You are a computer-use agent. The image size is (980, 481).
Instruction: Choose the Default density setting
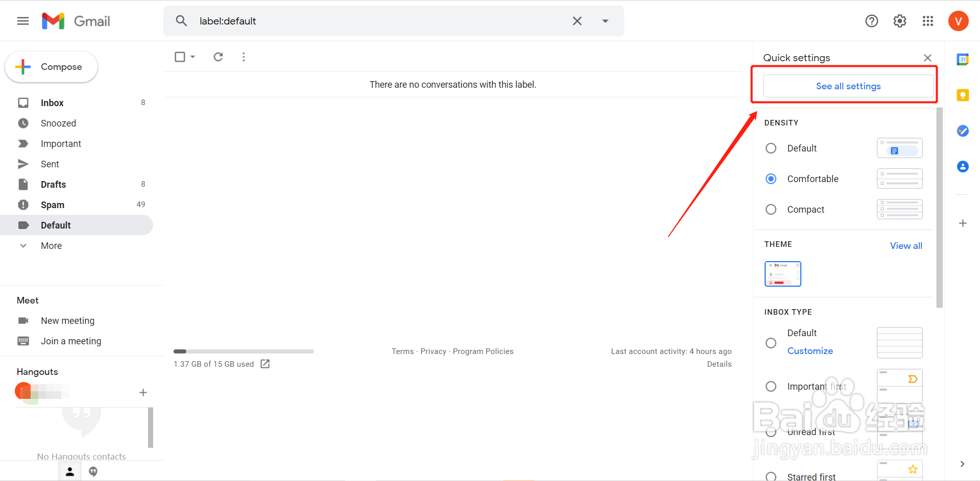coord(771,148)
